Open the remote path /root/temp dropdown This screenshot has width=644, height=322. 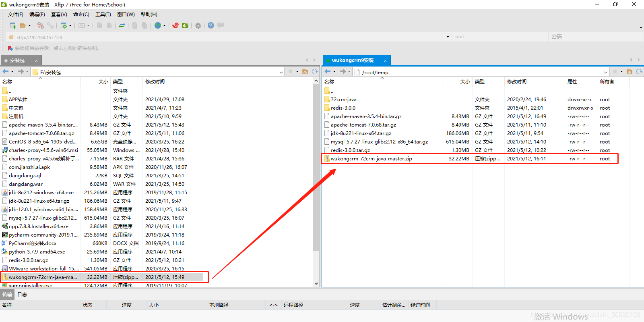click(605, 72)
